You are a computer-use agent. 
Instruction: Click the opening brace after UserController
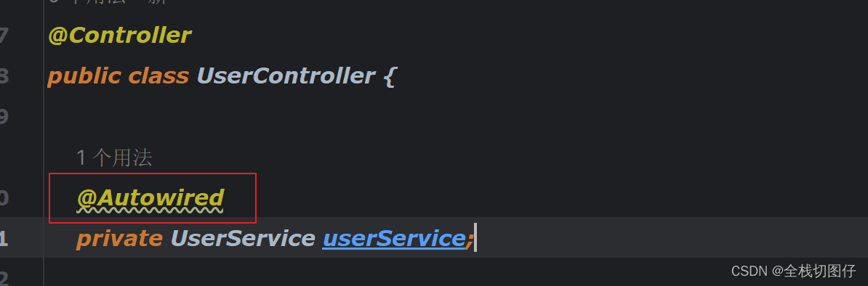pyautogui.click(x=389, y=75)
